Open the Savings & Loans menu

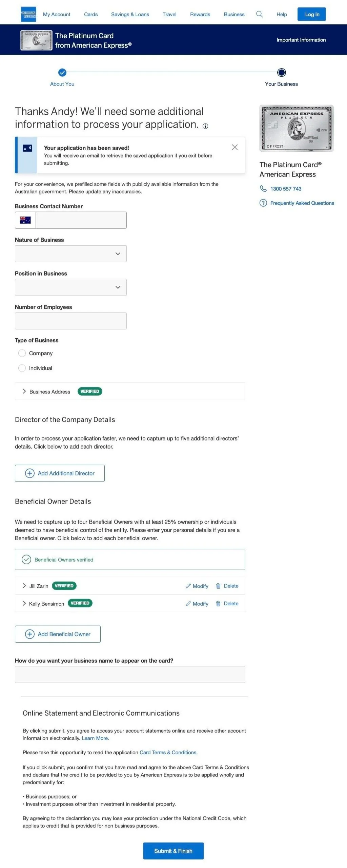130,14
